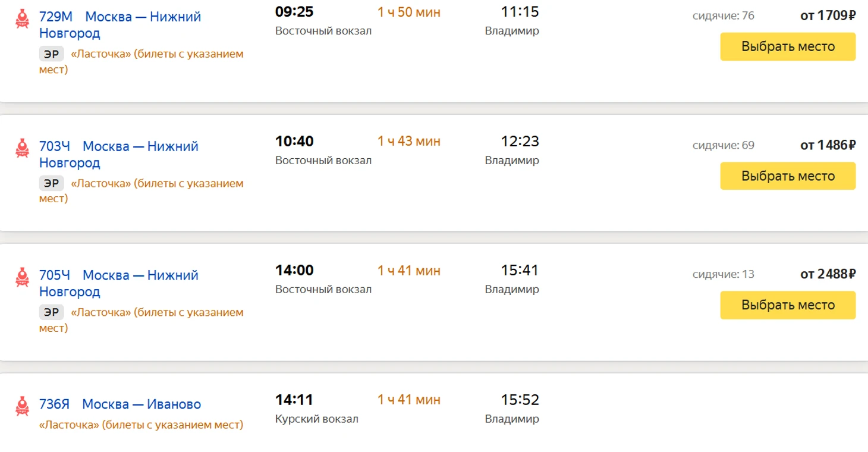
Task: Click the от 1709₽ price
Action: pos(828,15)
